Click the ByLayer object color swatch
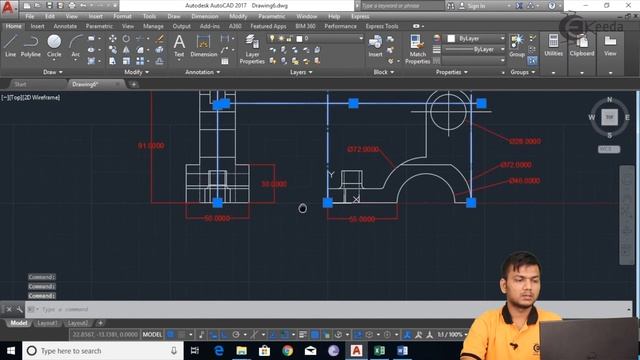Viewport: 640px width, 360px height. 451,38
